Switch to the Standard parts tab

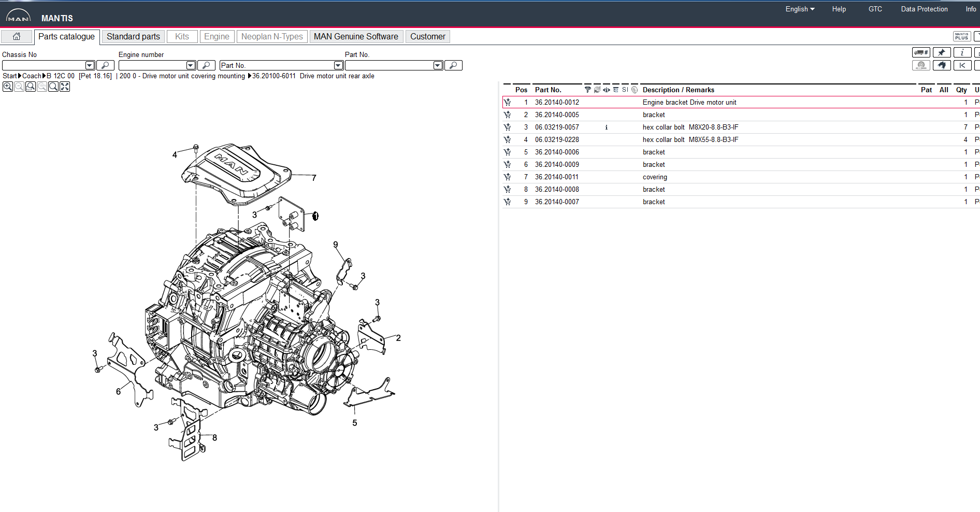pos(133,36)
